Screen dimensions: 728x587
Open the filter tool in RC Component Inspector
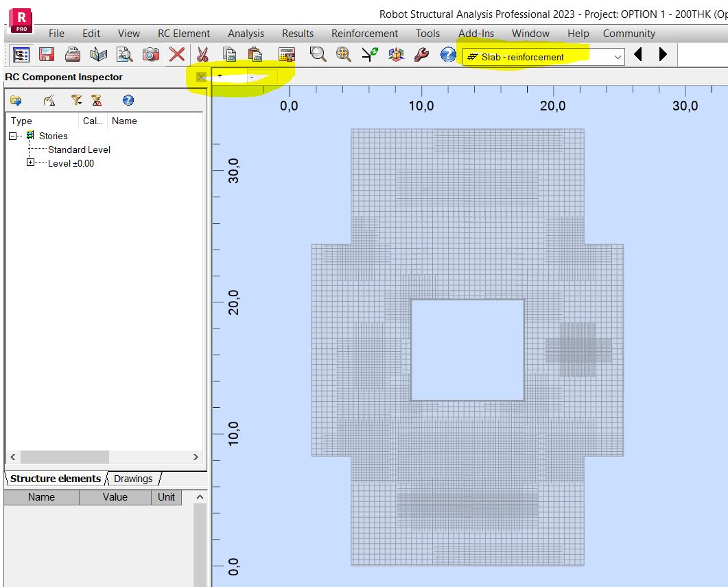[75, 100]
